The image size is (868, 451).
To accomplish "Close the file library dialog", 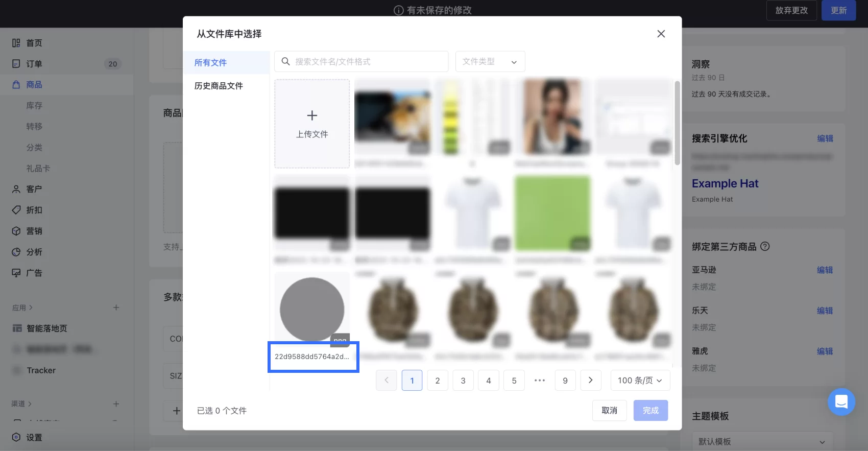I will (661, 34).
